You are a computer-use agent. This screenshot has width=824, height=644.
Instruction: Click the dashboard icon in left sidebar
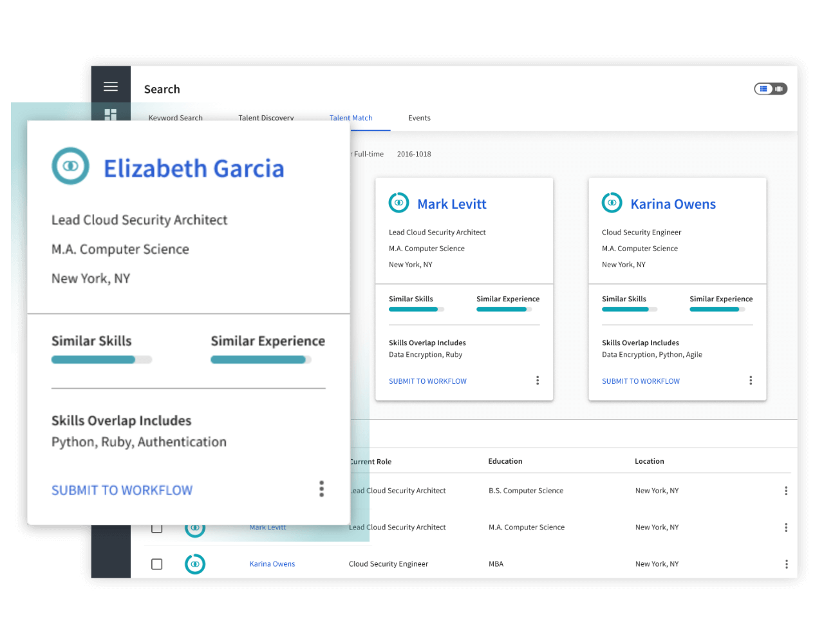point(111,114)
